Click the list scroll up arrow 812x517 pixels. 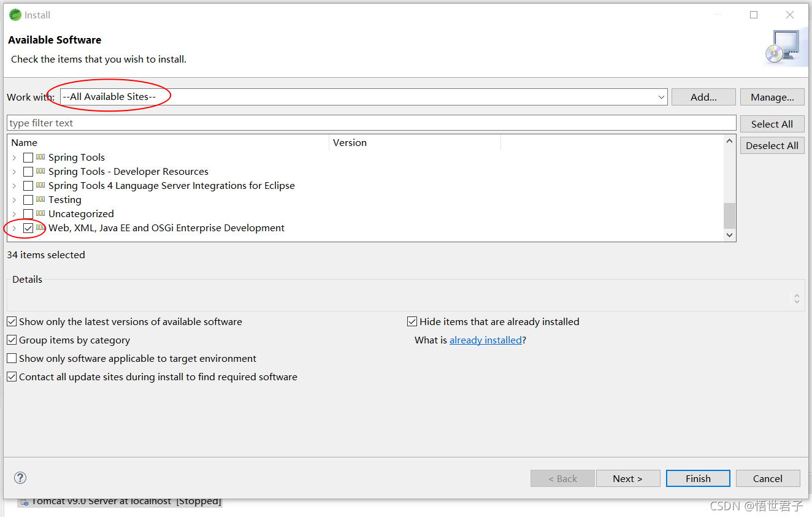click(x=729, y=141)
